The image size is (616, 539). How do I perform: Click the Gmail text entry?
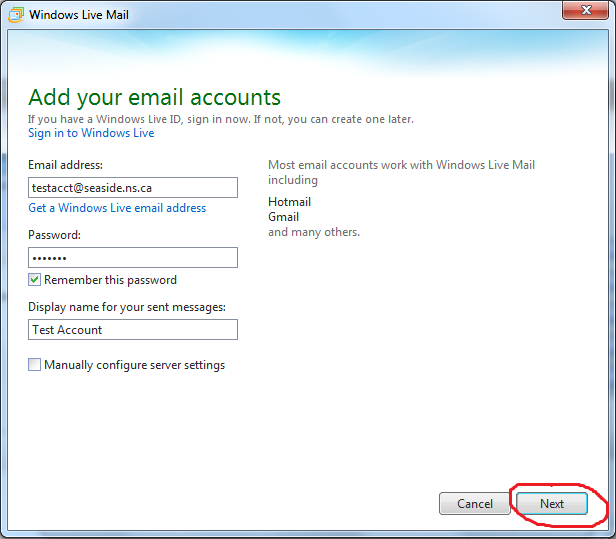click(284, 217)
